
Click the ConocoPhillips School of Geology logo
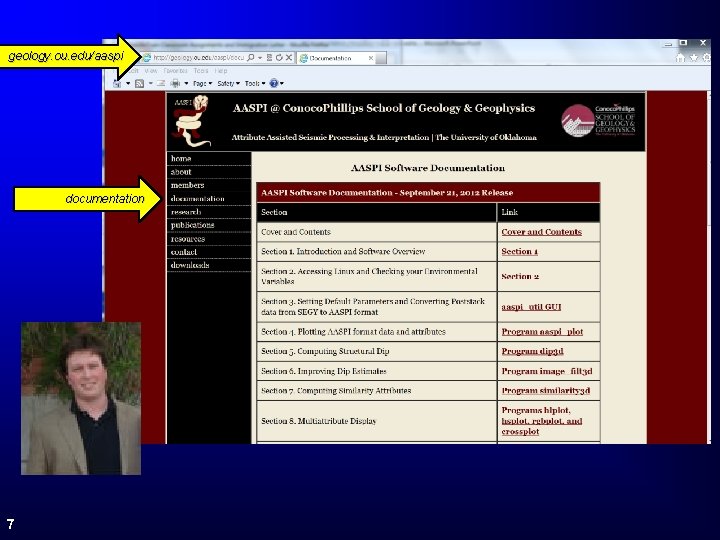click(x=598, y=120)
